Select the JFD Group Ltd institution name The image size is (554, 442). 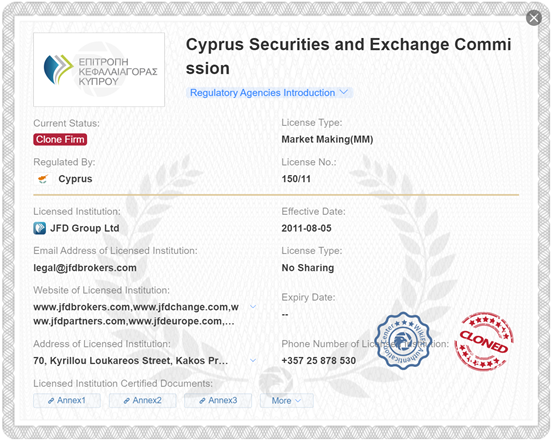pyautogui.click(x=85, y=228)
